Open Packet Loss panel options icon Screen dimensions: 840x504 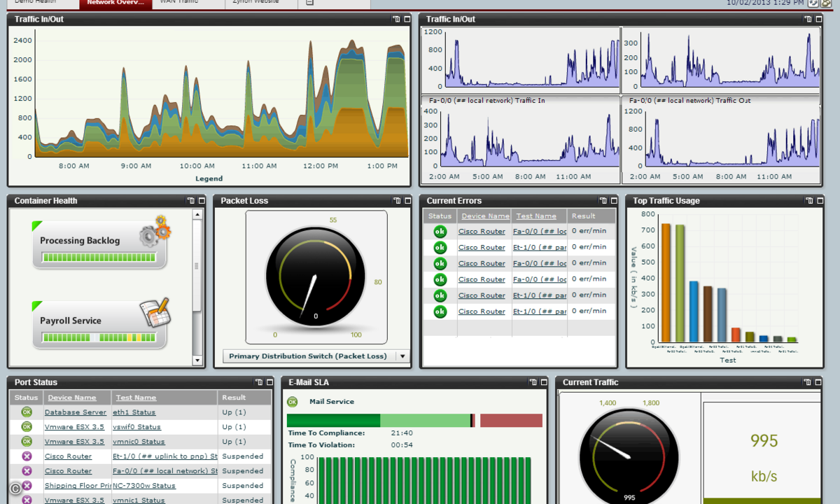[397, 201]
